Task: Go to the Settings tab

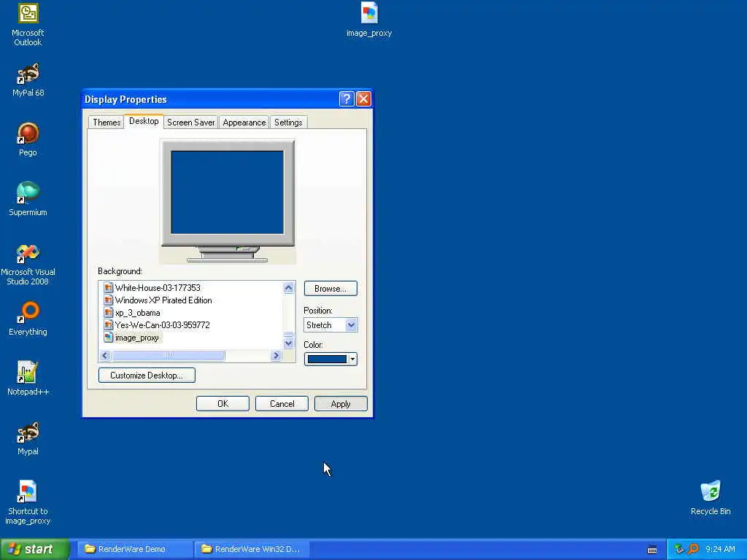Action: [288, 122]
